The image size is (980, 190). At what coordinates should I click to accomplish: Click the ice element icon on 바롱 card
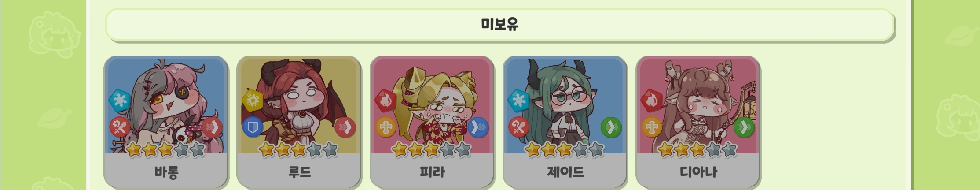click(x=120, y=100)
